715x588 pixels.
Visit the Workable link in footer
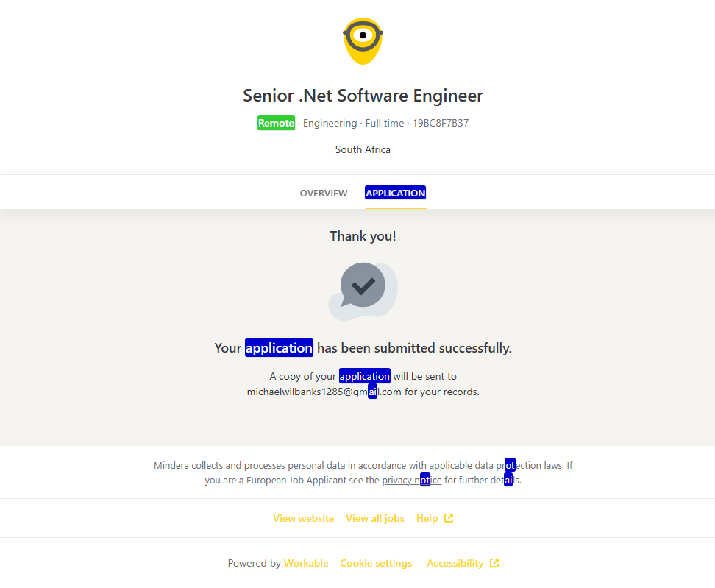306,563
